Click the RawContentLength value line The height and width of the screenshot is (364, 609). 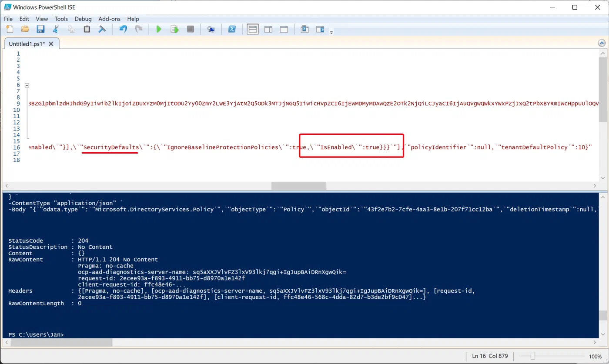click(x=45, y=303)
